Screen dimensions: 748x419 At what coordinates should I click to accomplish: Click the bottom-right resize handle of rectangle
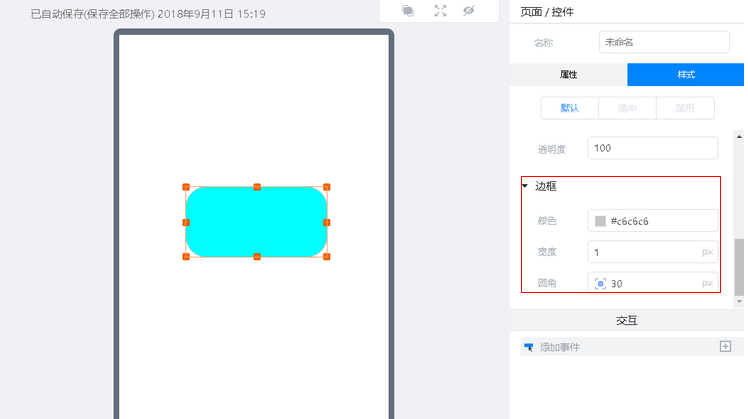(327, 257)
